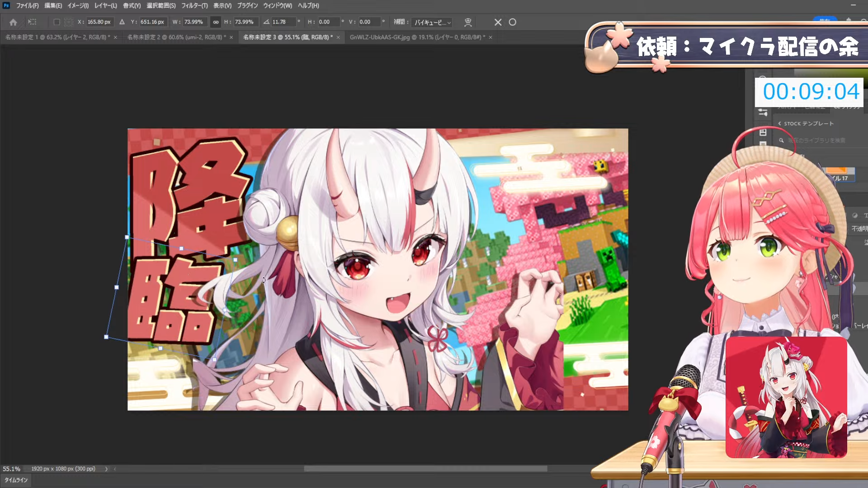
Task: Click the X position field
Action: tap(99, 22)
